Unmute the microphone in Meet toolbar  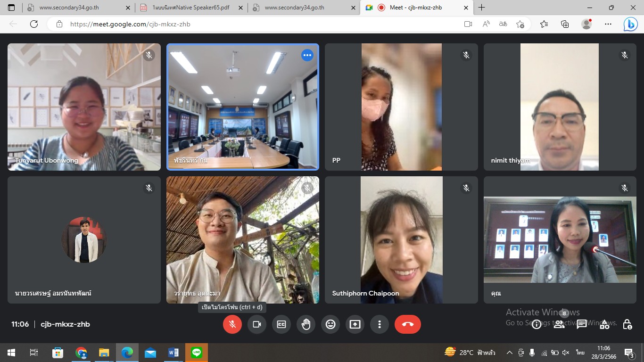[232, 324]
